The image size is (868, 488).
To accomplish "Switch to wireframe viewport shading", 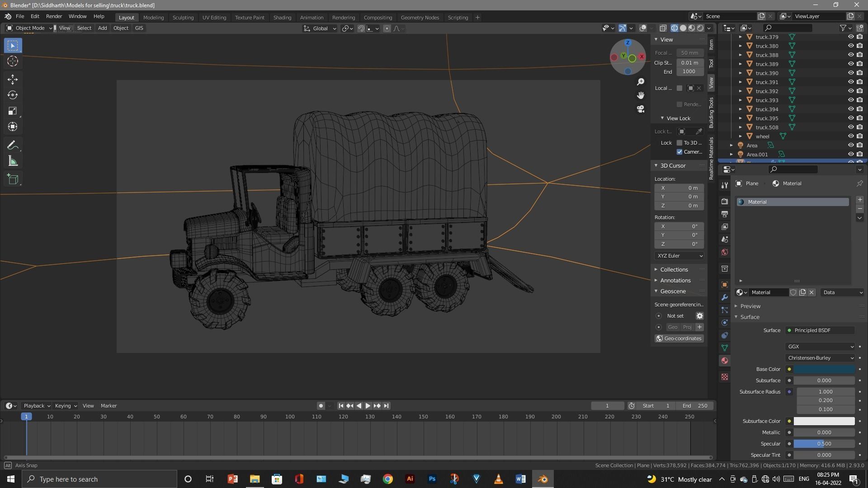I will (x=675, y=28).
